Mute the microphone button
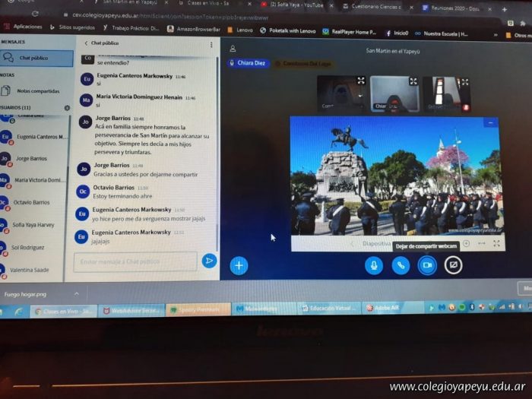Screen dimensions: 532x399 [x=373, y=264]
